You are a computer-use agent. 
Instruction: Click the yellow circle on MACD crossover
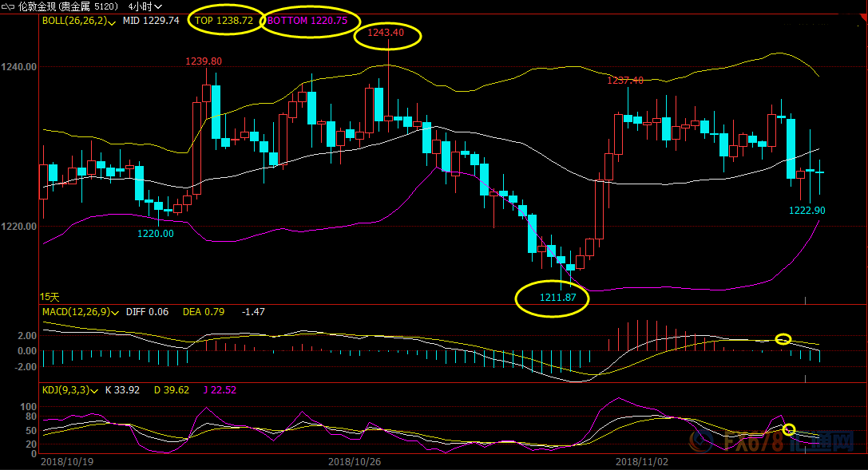783,339
